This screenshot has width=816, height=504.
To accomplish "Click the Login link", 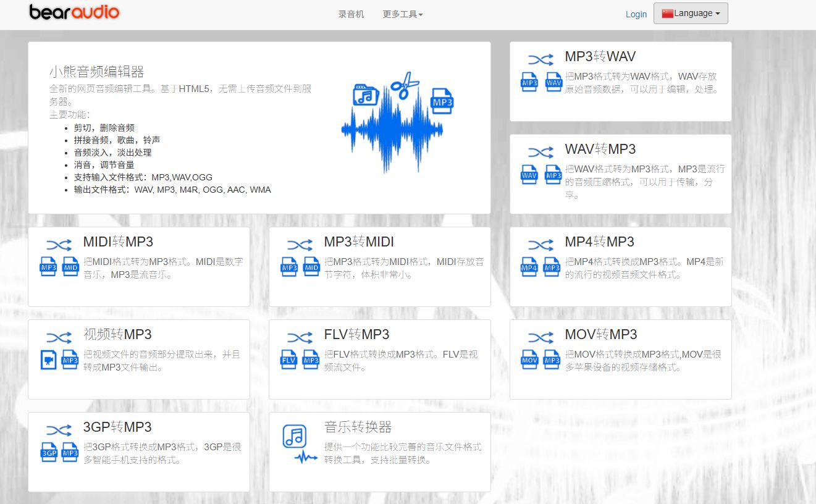I will [x=636, y=14].
